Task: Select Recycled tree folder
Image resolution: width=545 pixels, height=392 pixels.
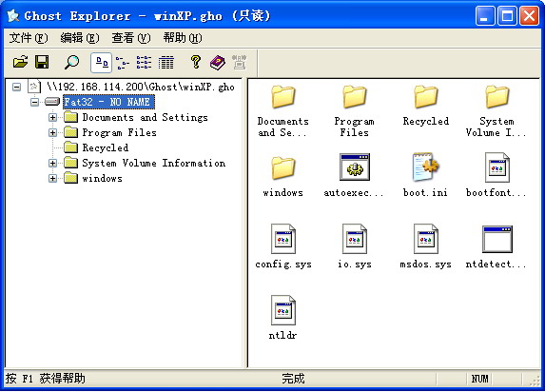Action: (106, 147)
